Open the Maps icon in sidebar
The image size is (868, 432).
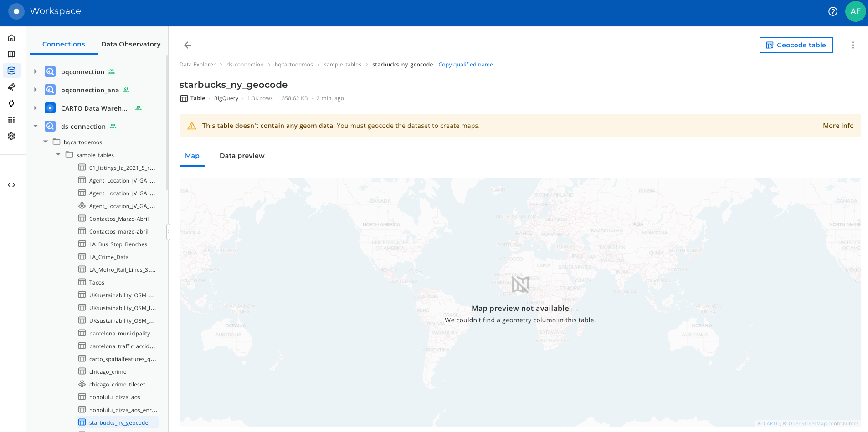11,54
